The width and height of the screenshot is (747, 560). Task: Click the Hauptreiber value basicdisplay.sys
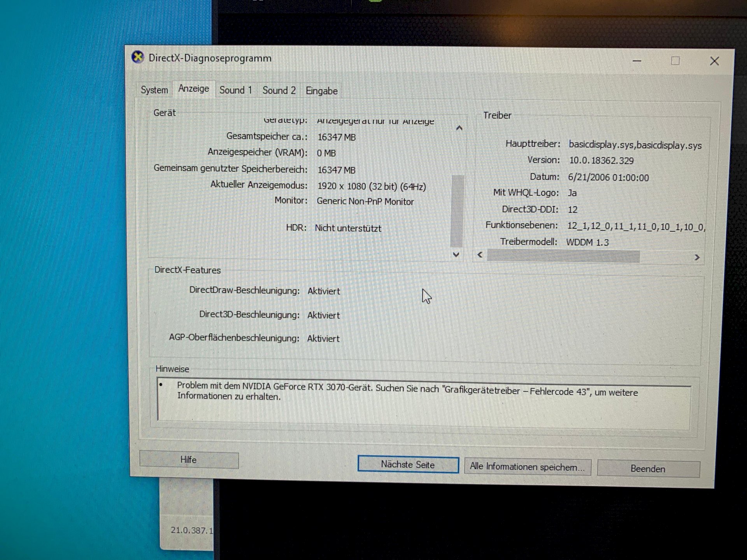[x=635, y=145]
